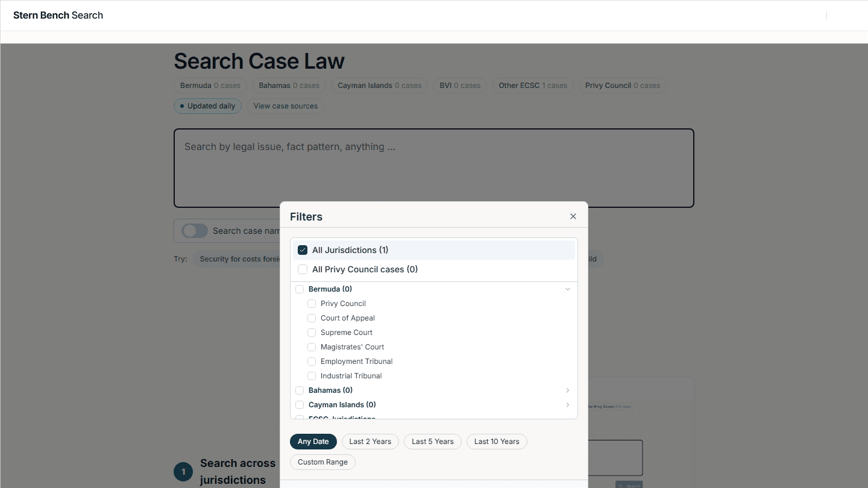Tick the Industrial Tribunal checkbox
The image size is (868, 488).
click(312, 375)
